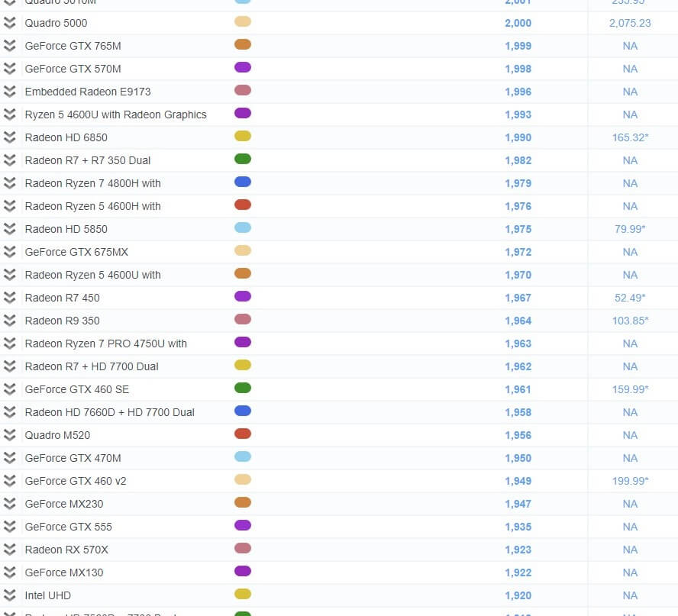Click orange swatch for GeForce GTX 765M
Viewport: 678px width, 616px height.
243,44
